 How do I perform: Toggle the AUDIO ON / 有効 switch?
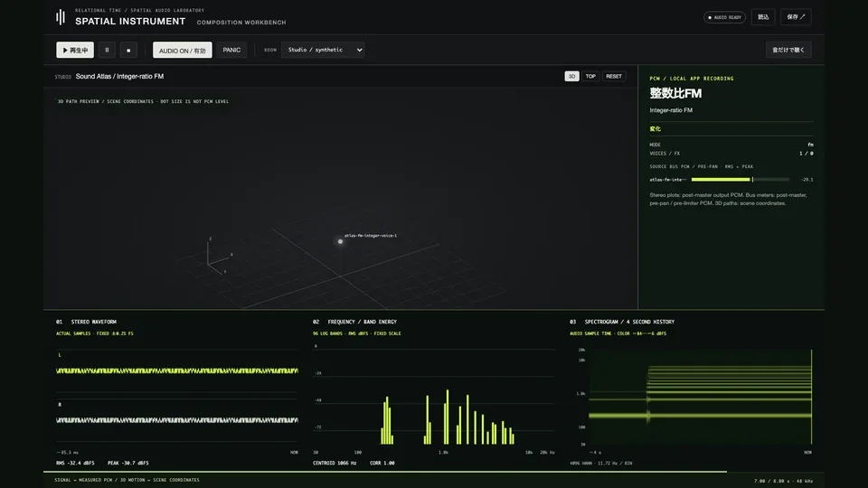click(182, 50)
